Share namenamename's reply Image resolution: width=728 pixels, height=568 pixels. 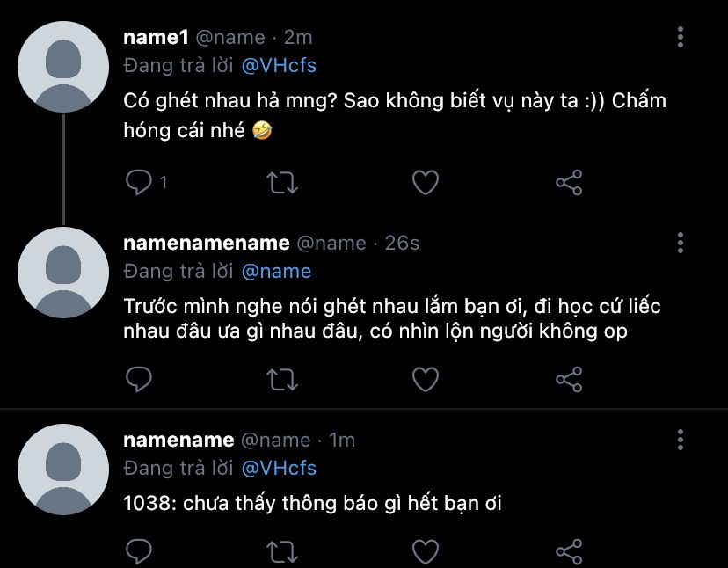click(x=569, y=379)
